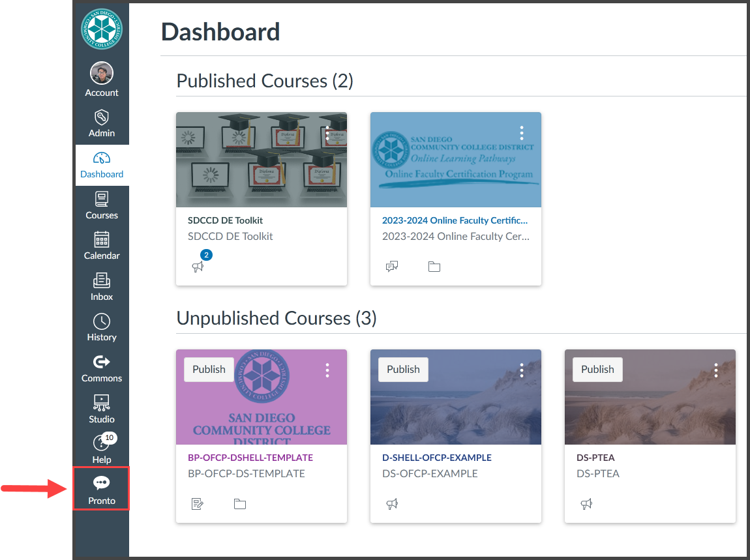Open the Calendar from the sidebar
Viewport: 750px width, 560px height.
[101, 246]
